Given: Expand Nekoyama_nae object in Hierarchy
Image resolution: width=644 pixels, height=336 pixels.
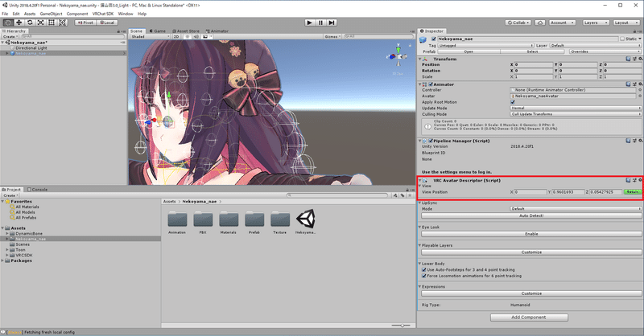Looking at the screenshot, I should tap(7, 53).
